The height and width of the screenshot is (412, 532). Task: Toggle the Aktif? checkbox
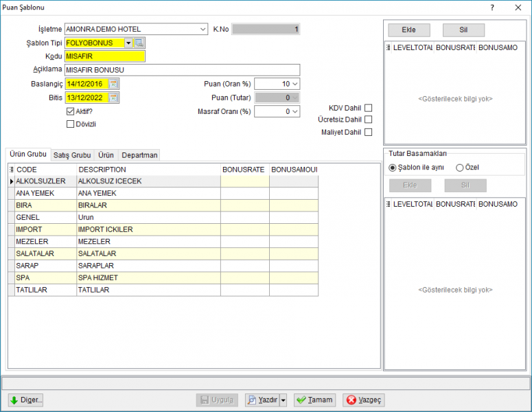(x=70, y=111)
